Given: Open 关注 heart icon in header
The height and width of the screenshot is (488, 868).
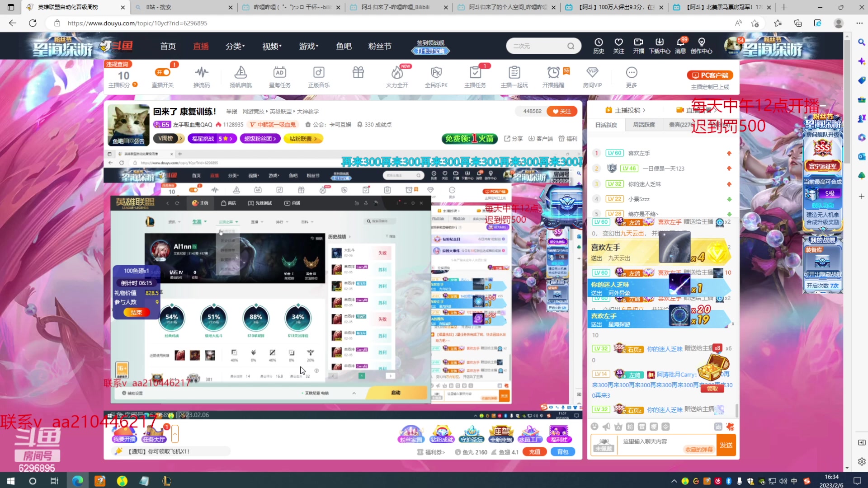Looking at the screenshot, I should point(618,46).
